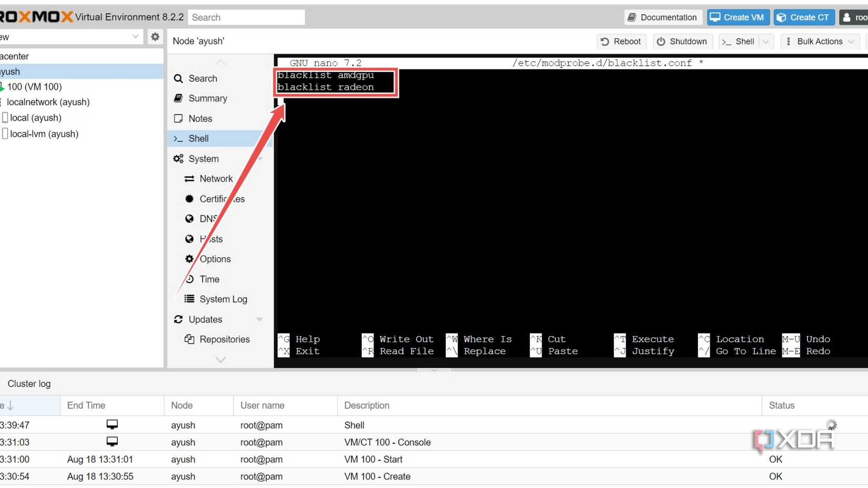Click the arrows icon next to Network
Screen dimensions: 868x488
pyautogui.click(x=189, y=179)
